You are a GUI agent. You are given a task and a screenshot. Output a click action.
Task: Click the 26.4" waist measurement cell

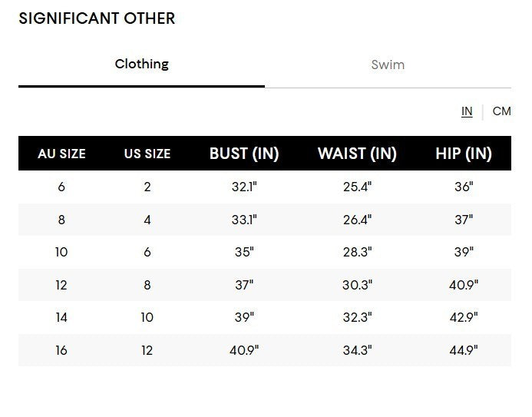pyautogui.click(x=357, y=220)
